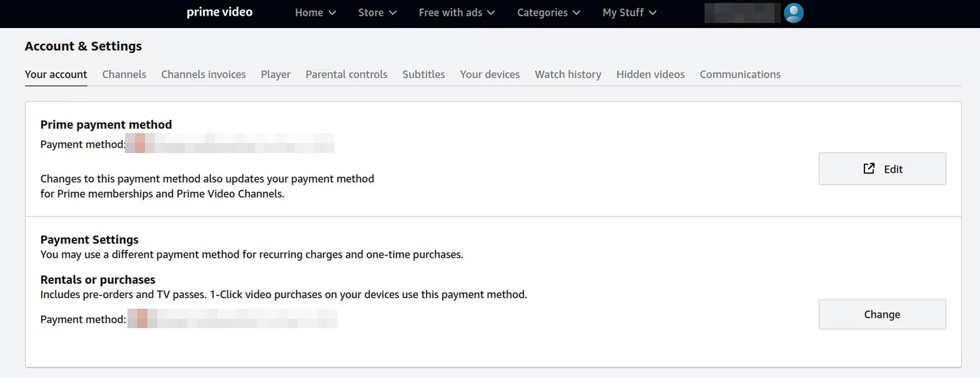Click the Account & Settings heading
The width and height of the screenshot is (980, 378).
(84, 46)
